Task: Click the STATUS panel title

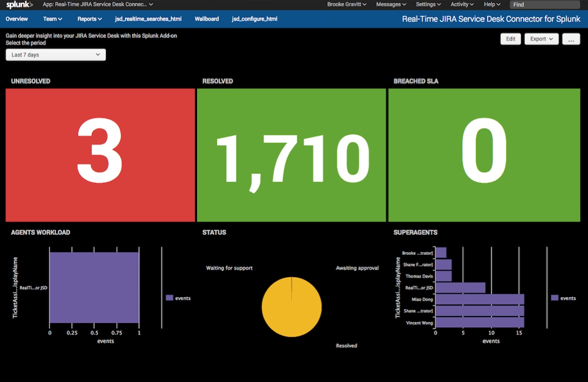Action: coord(214,232)
